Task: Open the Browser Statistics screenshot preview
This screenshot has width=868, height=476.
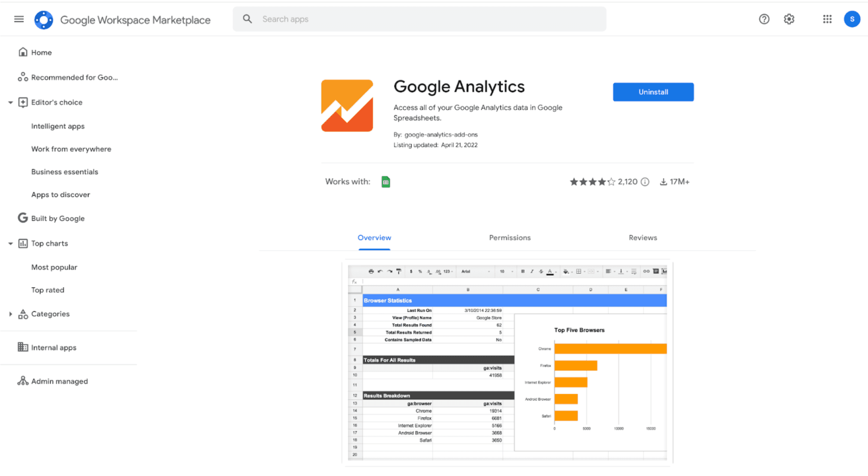Action: (507, 362)
